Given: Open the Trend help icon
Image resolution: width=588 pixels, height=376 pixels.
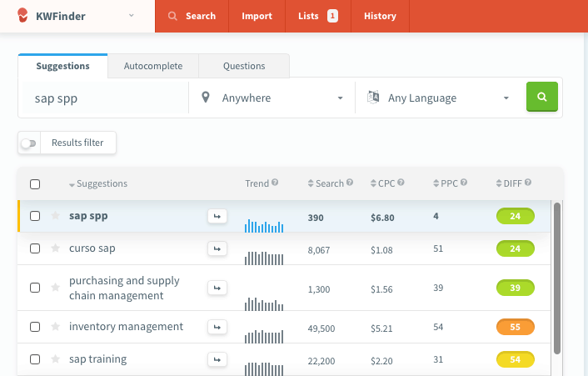Looking at the screenshot, I should click(275, 183).
